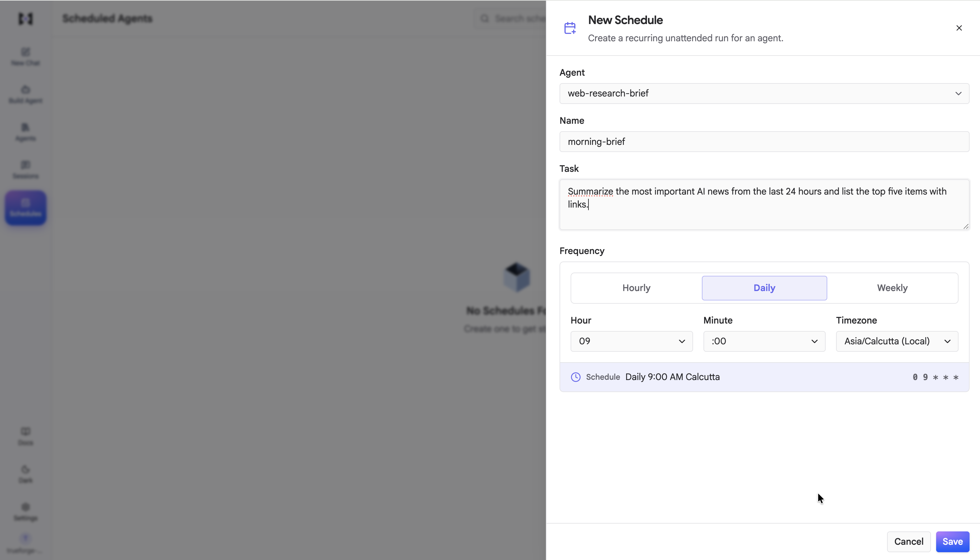Click the app logo at top of sidebar
Screen dimensions: 980x560
(x=25, y=19)
